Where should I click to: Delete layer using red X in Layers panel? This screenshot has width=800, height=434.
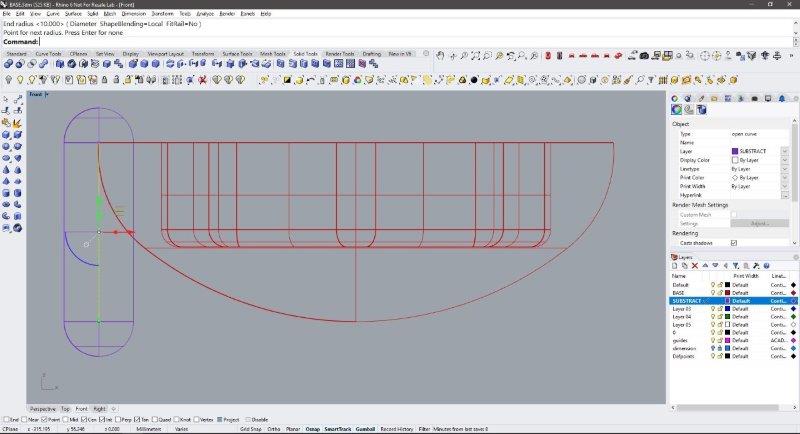[695, 266]
